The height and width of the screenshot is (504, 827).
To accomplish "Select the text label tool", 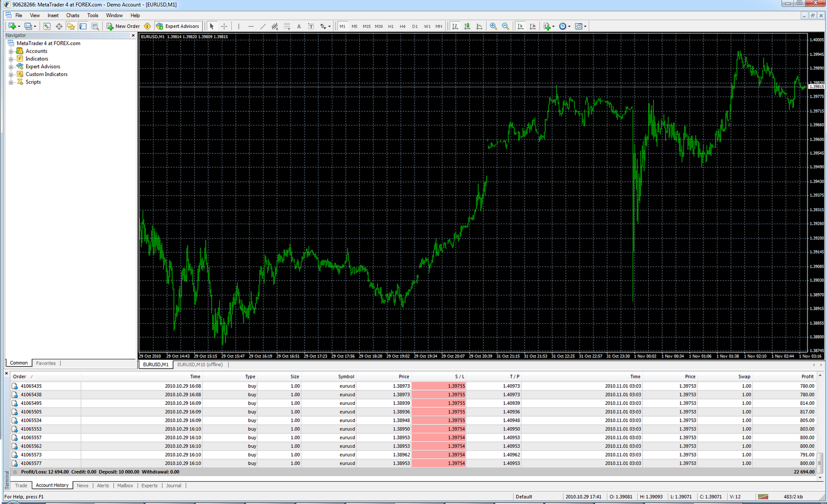I will click(311, 26).
